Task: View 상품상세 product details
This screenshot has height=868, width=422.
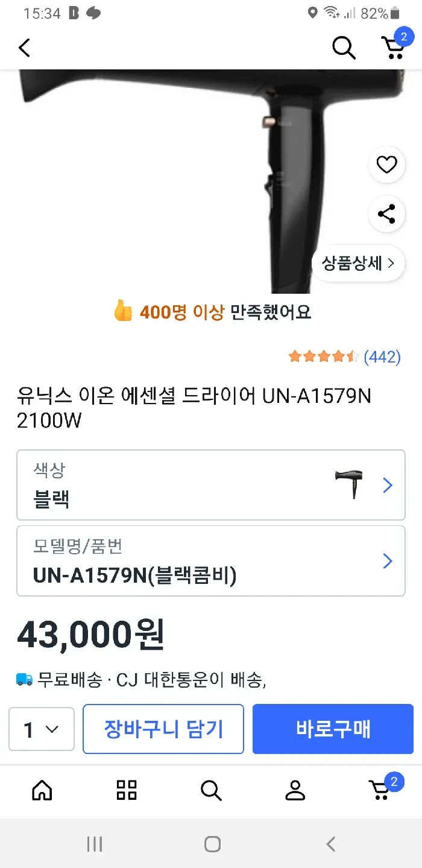Action: [x=358, y=263]
